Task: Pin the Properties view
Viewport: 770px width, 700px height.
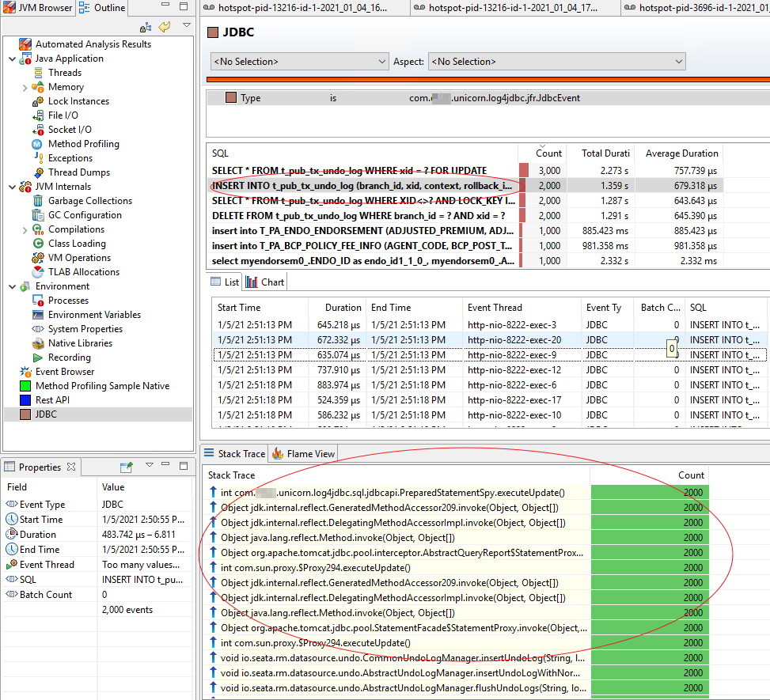Action: (x=127, y=467)
